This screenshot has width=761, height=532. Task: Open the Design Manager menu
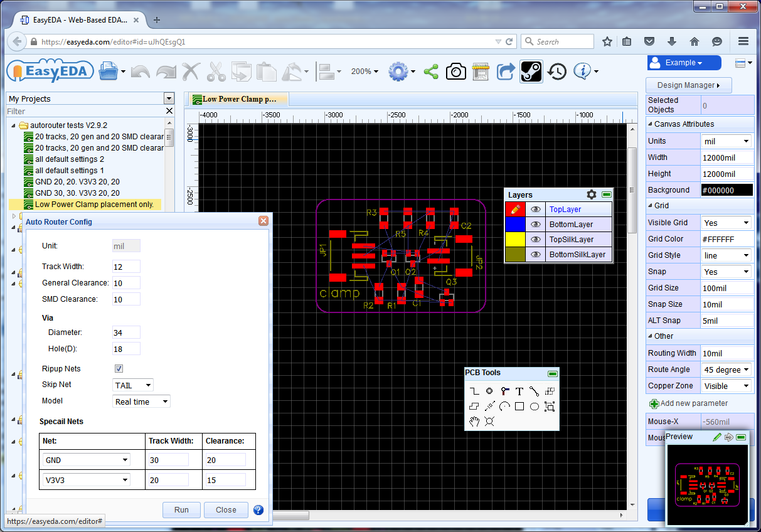(x=688, y=85)
